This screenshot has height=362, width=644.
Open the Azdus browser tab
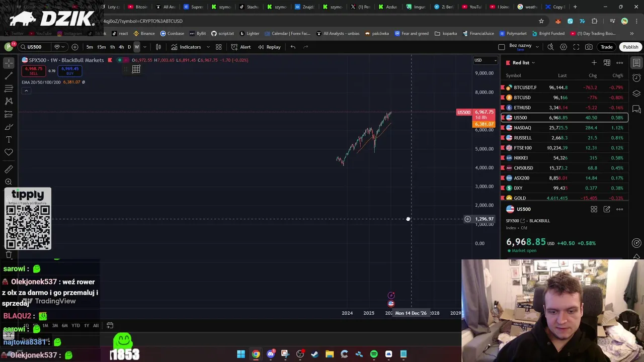(x=388, y=7)
